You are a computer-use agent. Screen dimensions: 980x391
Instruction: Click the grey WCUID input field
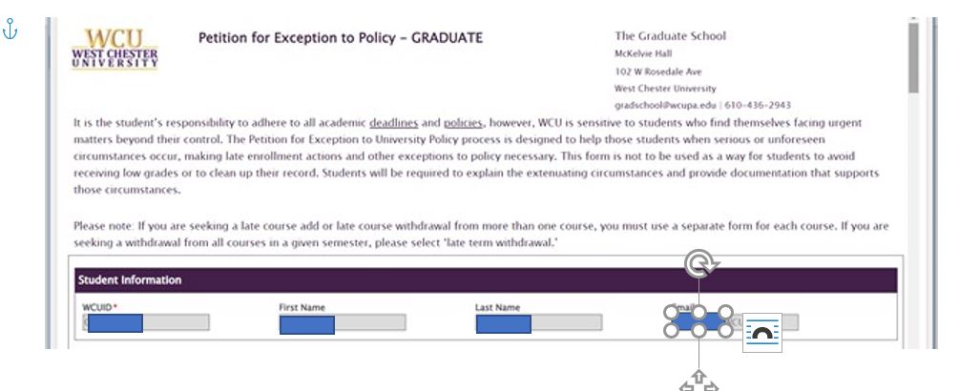tap(146, 323)
